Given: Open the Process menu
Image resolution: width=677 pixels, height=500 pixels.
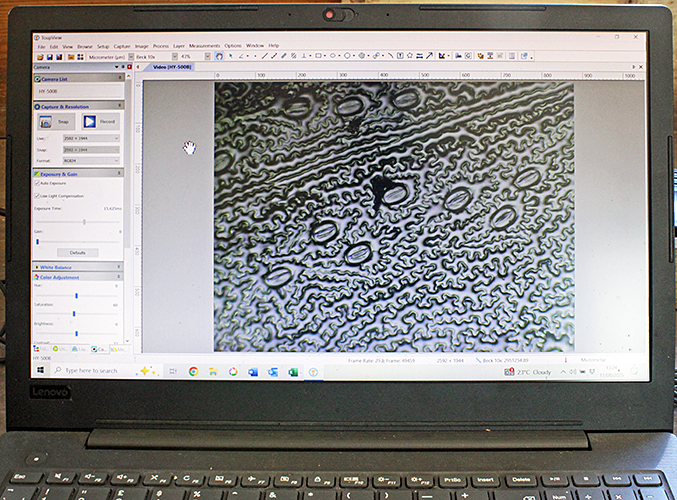Looking at the screenshot, I should [x=161, y=46].
